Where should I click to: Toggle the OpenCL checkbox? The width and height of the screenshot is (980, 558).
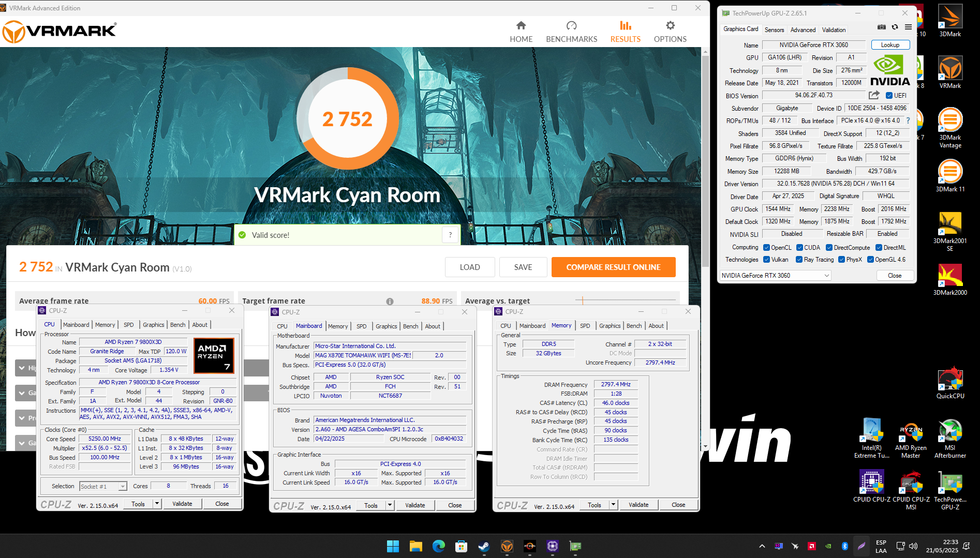(767, 248)
